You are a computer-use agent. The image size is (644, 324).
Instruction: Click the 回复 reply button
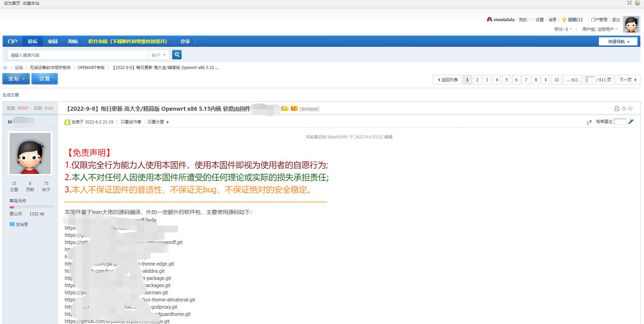click(44, 79)
